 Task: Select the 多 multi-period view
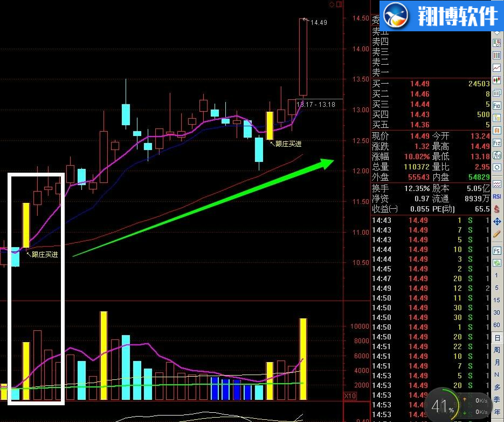[x=497, y=387]
